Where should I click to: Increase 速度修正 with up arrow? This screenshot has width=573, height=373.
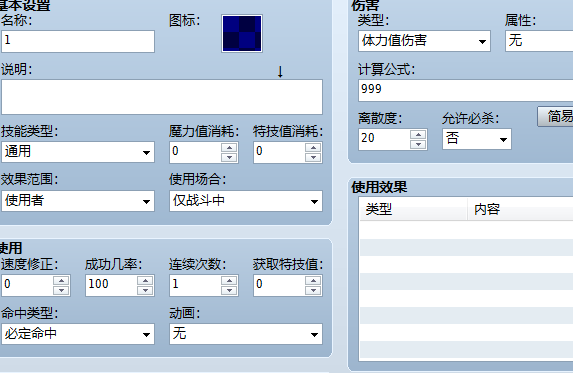click(61, 281)
